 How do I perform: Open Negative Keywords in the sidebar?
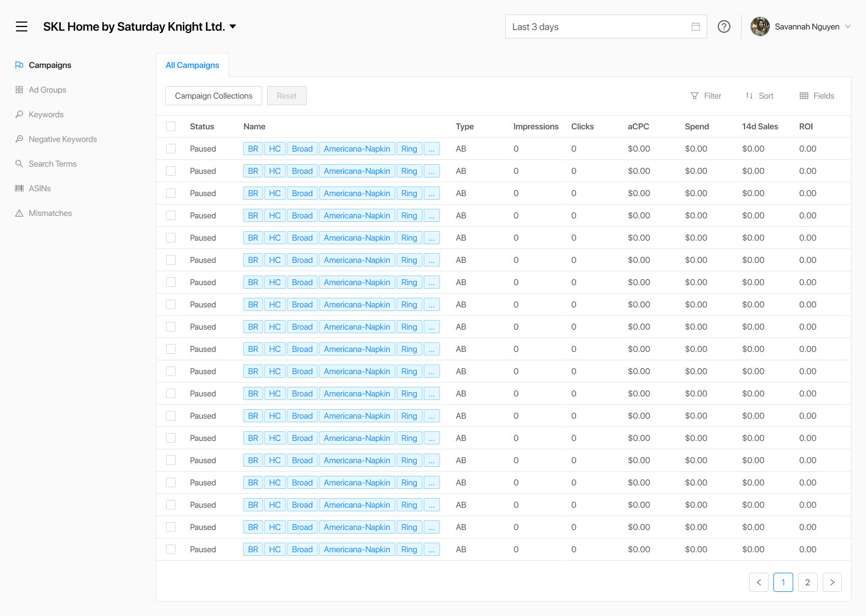pos(63,139)
